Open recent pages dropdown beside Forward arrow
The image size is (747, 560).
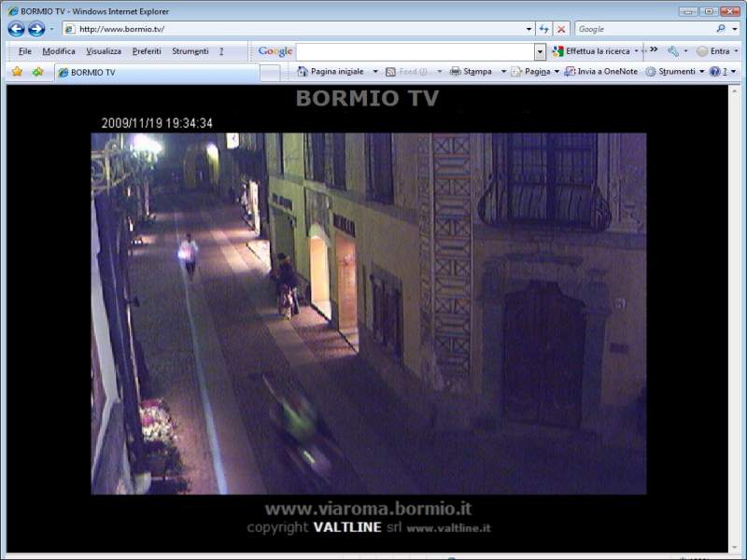(x=51, y=29)
